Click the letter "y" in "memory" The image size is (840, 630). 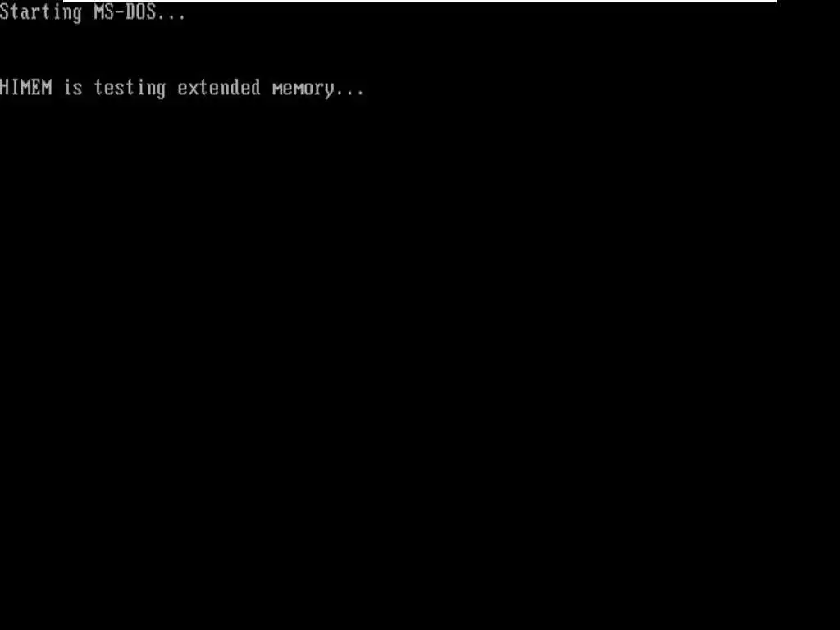pos(330,91)
